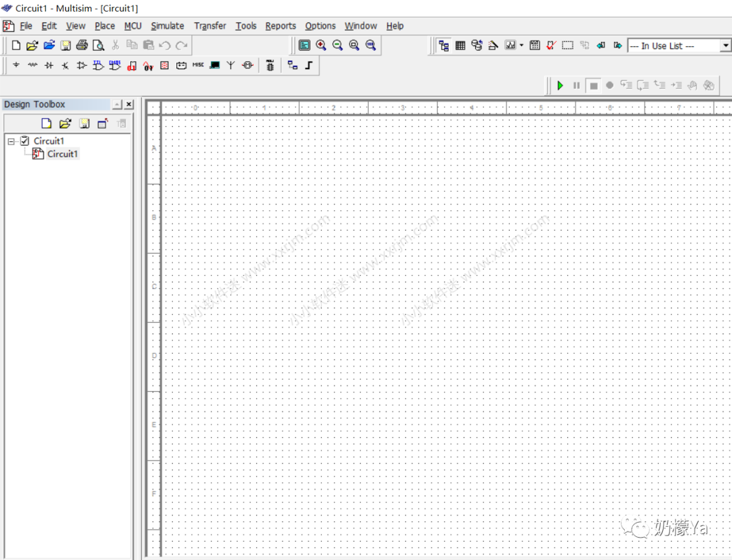
Task: Capture a screen area
Action: (568, 45)
